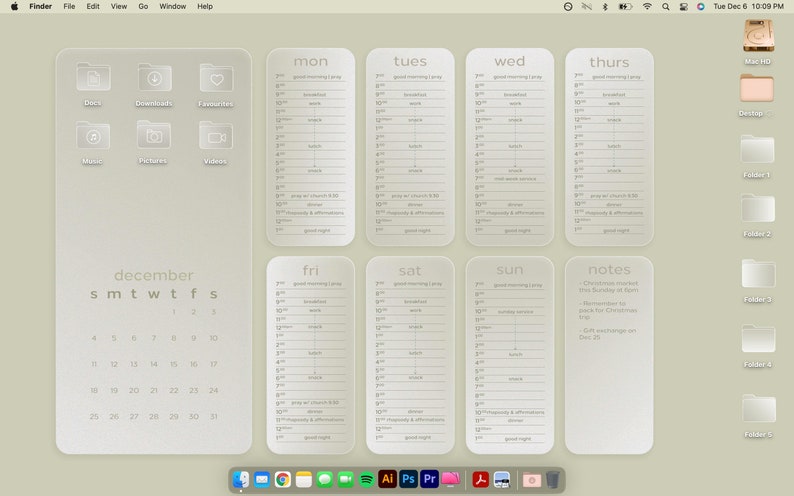Select Folder 4 on the desktop
This screenshot has width=794, height=496.
[x=758, y=338]
